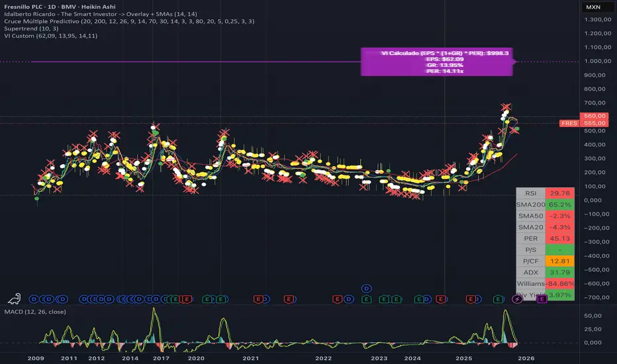
Task: Click the P/CF value 12.81 cell
Action: point(559,261)
